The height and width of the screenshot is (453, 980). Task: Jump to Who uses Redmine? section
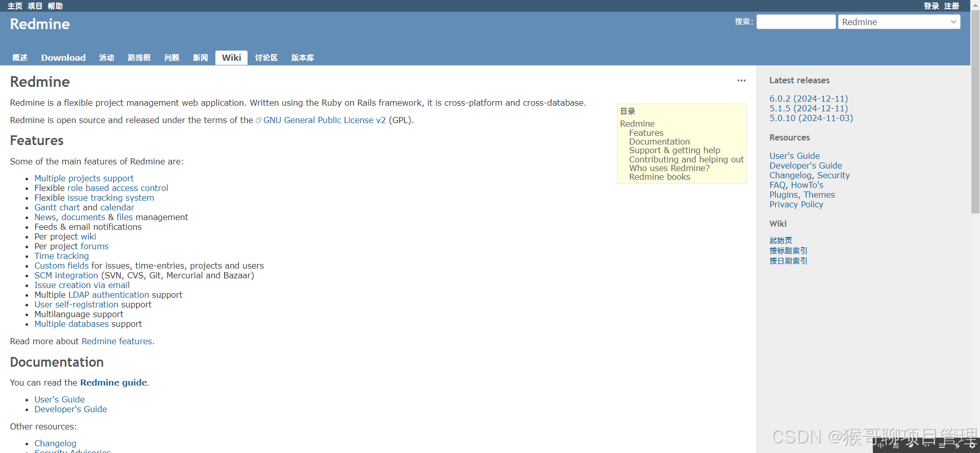pyautogui.click(x=669, y=168)
